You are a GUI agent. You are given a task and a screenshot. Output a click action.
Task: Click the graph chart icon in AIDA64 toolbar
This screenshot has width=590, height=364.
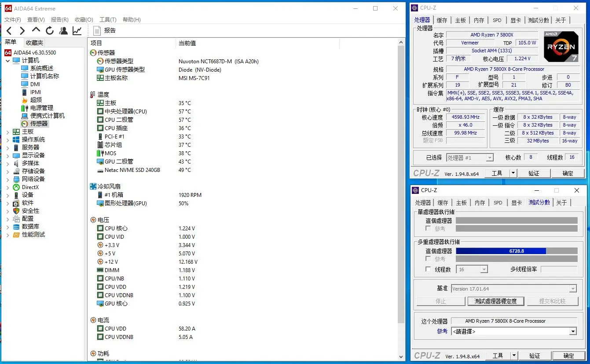[77, 30]
